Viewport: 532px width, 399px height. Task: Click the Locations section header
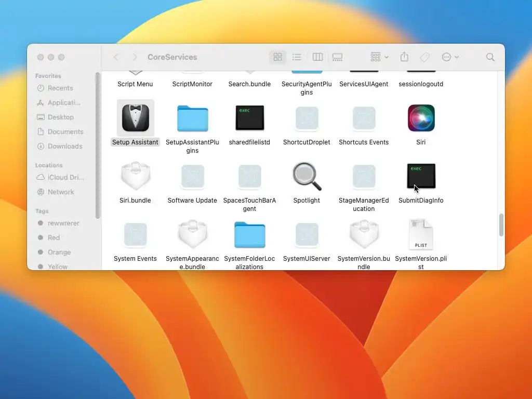click(x=49, y=165)
